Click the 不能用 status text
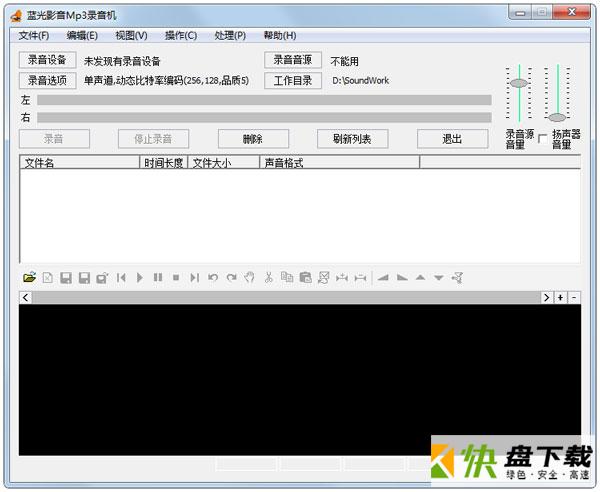600x492 pixels. (x=344, y=61)
